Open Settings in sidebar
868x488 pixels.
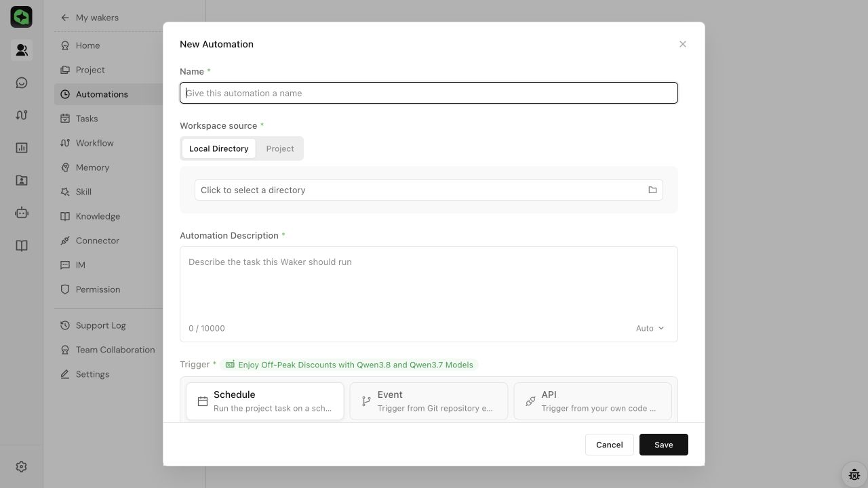point(108,374)
